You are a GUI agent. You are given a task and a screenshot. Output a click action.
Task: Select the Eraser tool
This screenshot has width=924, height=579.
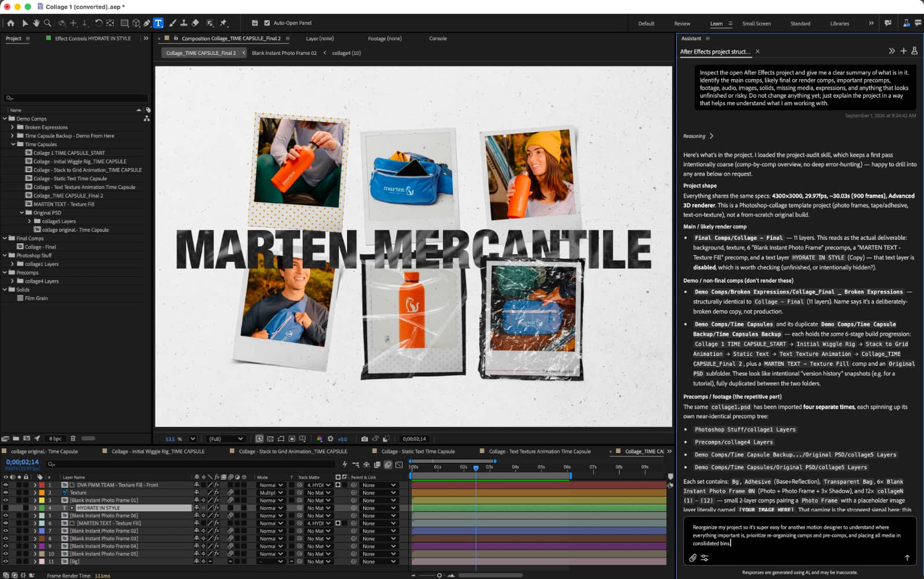click(x=195, y=23)
